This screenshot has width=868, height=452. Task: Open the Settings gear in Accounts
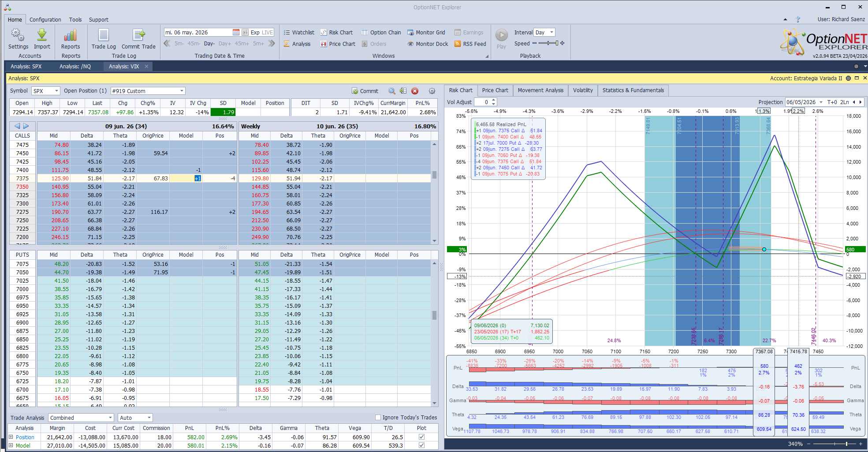18,39
